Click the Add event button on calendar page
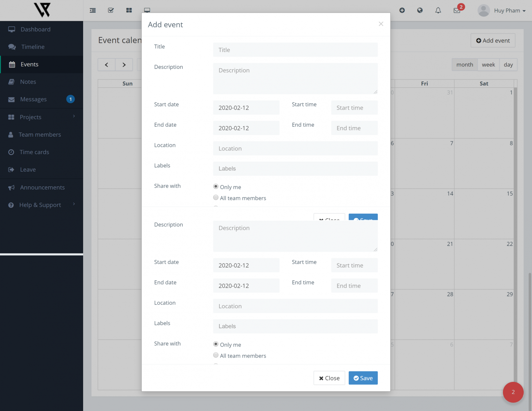The width and height of the screenshot is (532, 411). pyautogui.click(x=493, y=40)
